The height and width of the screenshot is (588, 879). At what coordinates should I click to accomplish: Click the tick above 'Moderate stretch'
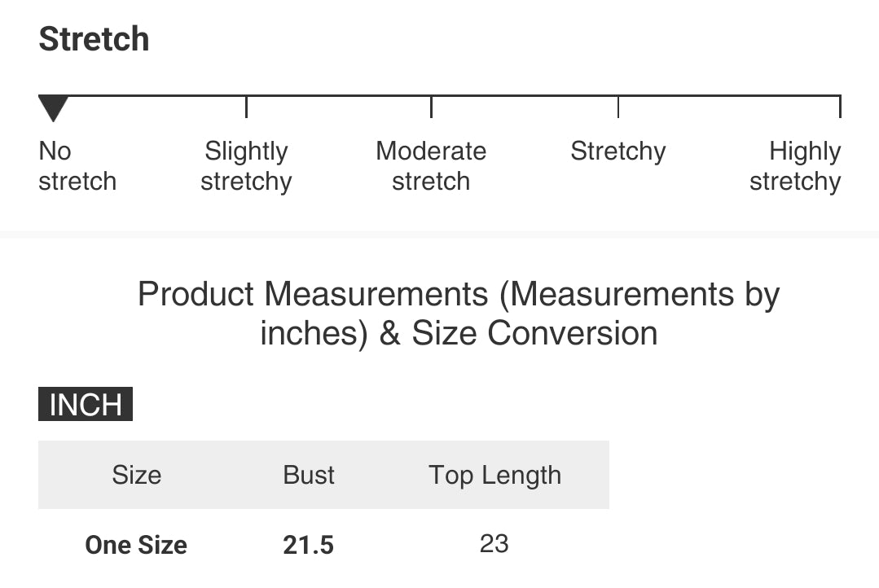tap(431, 107)
